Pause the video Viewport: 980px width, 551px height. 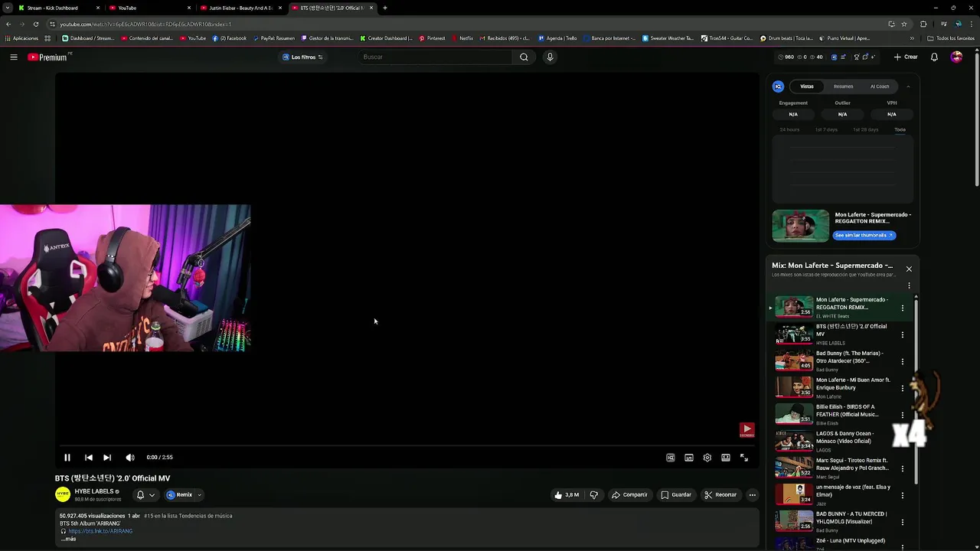pyautogui.click(x=67, y=458)
